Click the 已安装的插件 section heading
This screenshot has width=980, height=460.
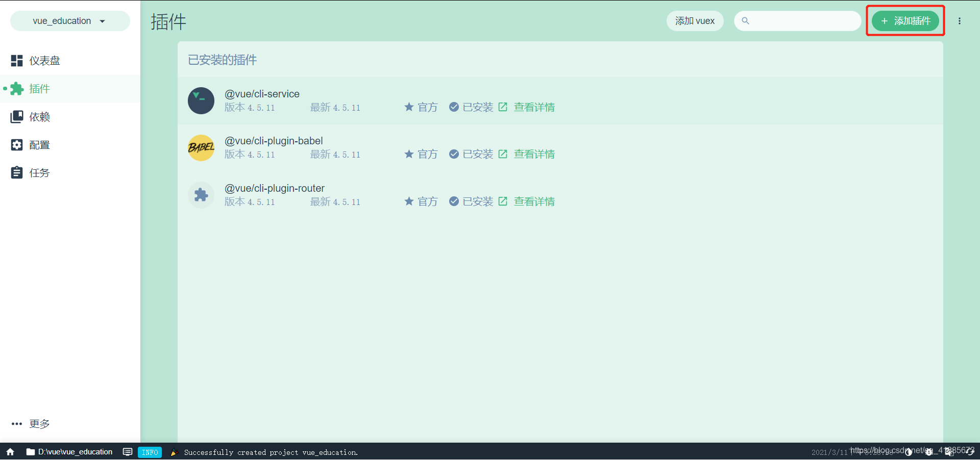(222, 60)
